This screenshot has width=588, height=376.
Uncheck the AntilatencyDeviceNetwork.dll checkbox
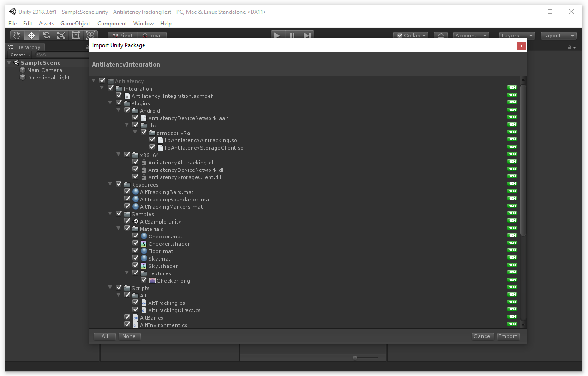coord(135,170)
